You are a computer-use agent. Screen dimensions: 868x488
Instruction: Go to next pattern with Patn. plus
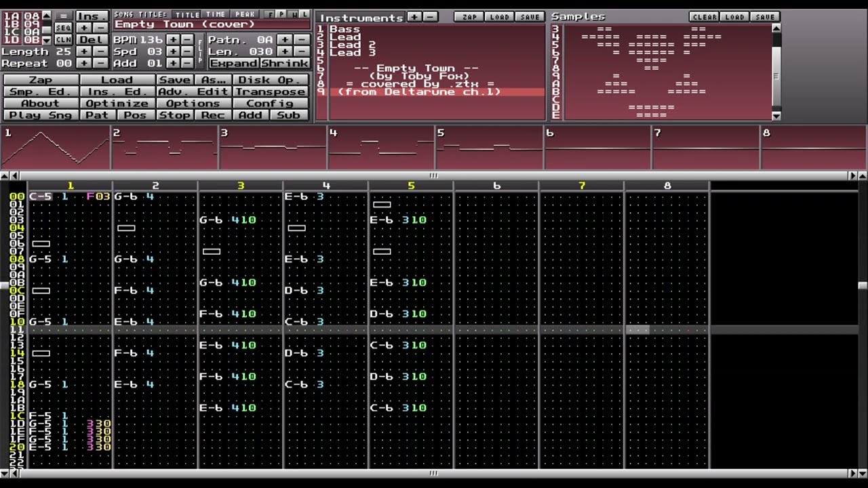285,40
